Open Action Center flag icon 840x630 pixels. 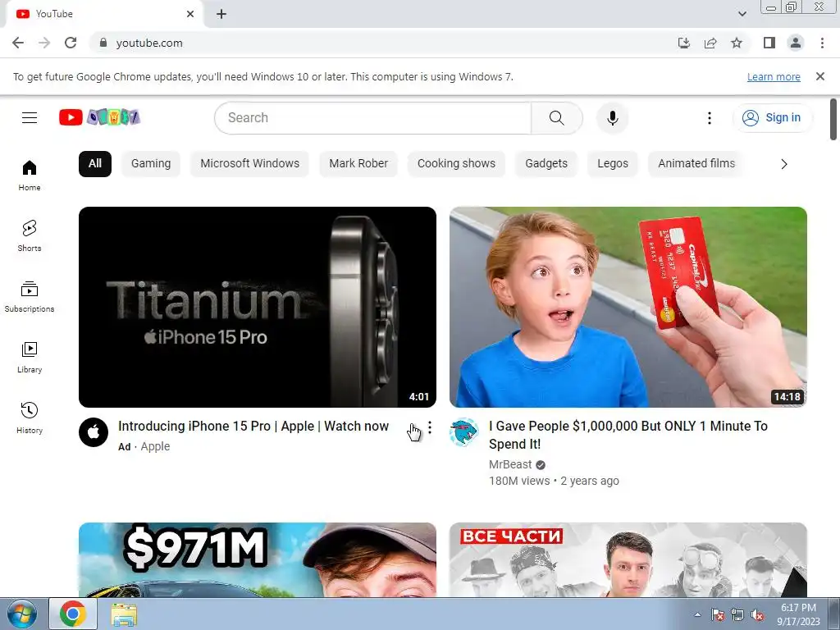(718, 614)
